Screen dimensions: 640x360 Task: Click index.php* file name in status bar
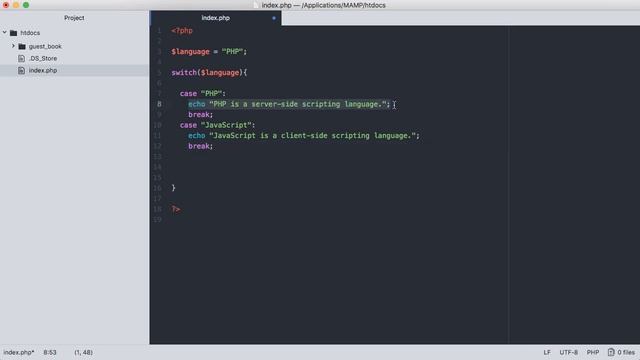[19, 352]
